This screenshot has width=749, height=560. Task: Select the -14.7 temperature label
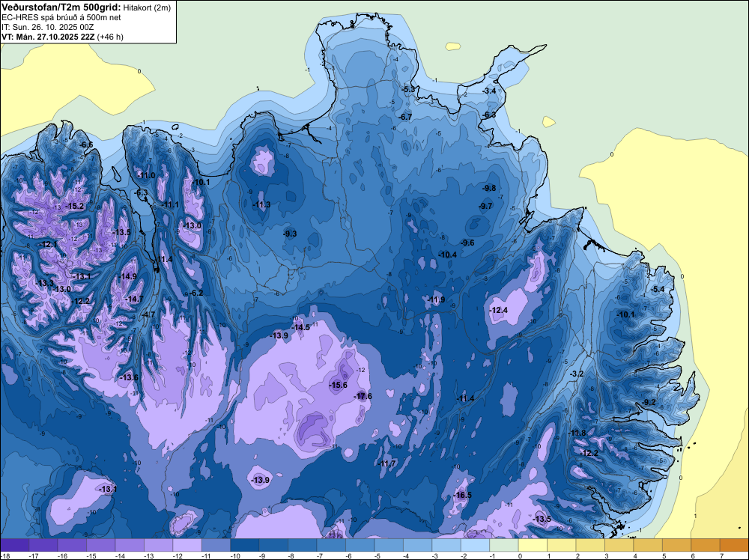click(134, 299)
